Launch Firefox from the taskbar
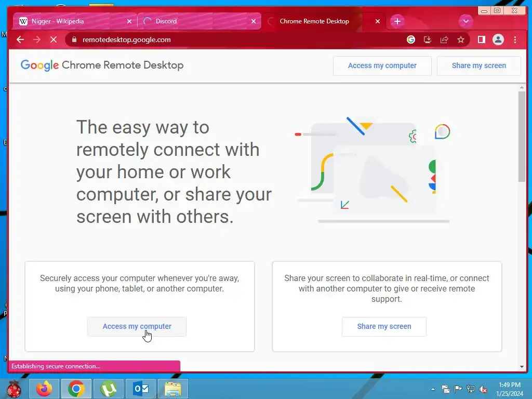The height and width of the screenshot is (399, 532). tap(44, 389)
